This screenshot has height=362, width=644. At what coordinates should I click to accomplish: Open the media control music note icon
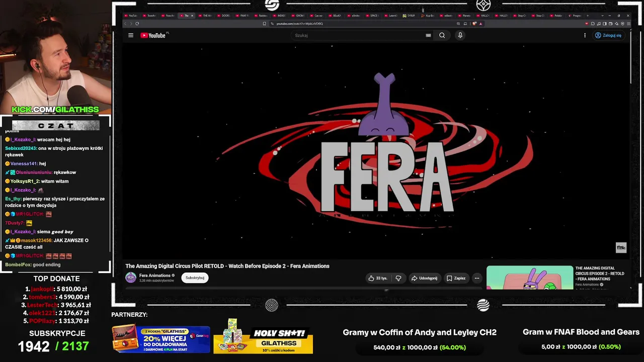599,24
